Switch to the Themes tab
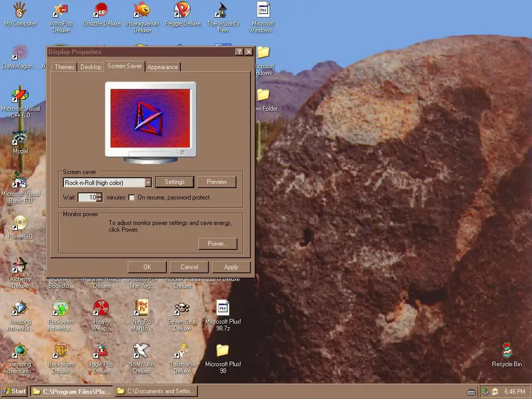Viewport: 532px width, 399px height. point(64,67)
